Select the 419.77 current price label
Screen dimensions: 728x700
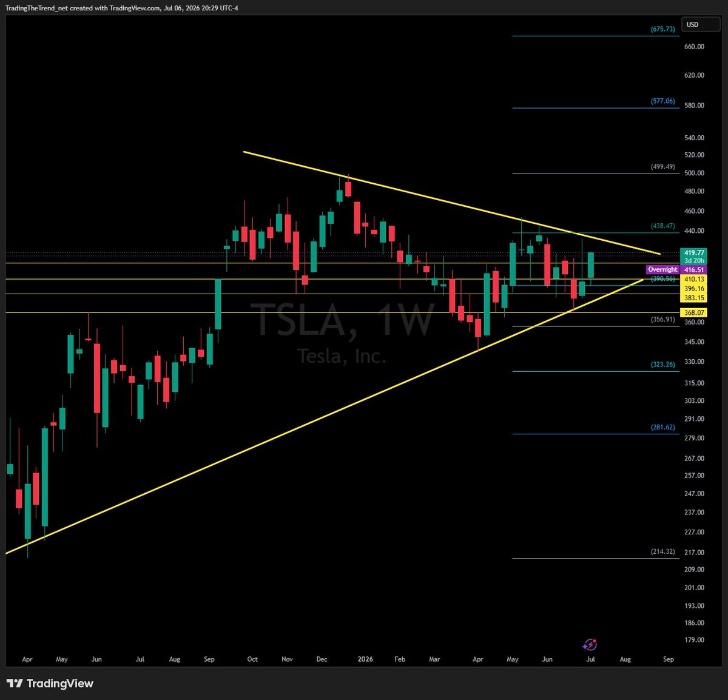[x=694, y=252]
